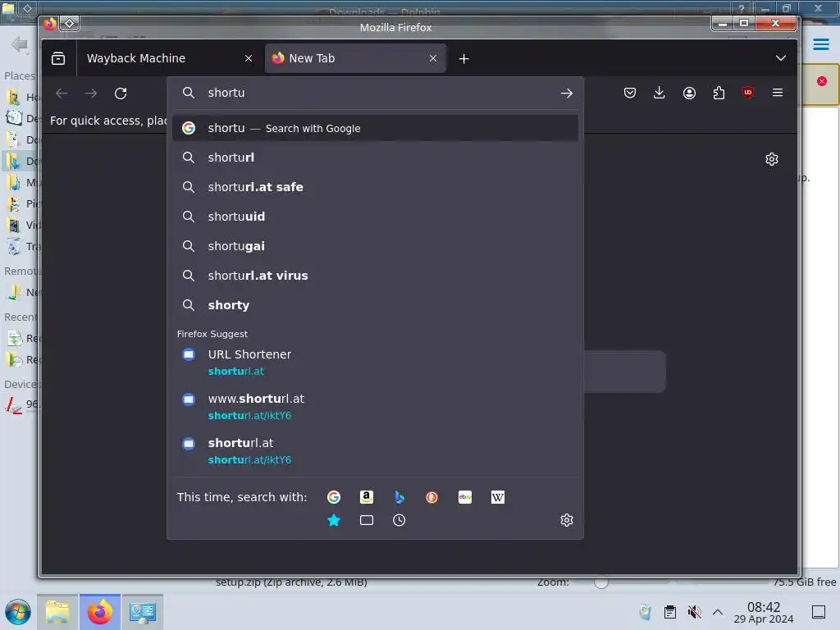Image resolution: width=840 pixels, height=630 pixels.
Task: Open the clipboard tray icon
Action: (669, 612)
